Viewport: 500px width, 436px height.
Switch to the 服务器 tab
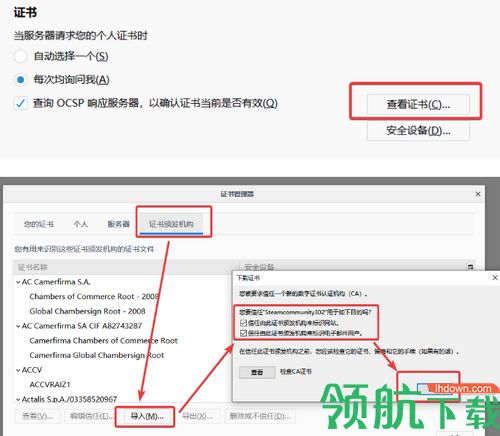(118, 224)
